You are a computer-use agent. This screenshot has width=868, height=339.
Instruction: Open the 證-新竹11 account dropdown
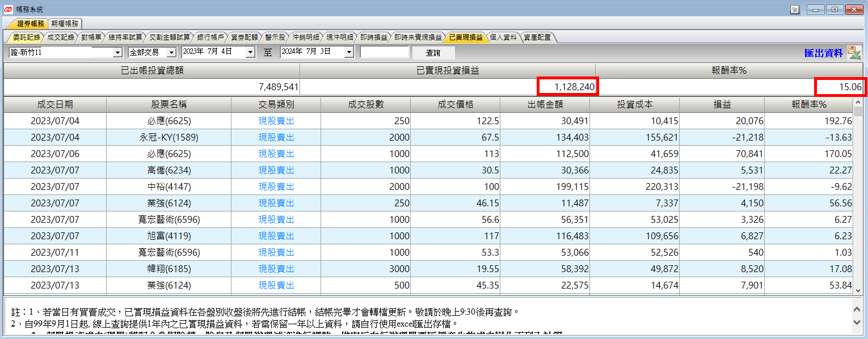tap(118, 52)
